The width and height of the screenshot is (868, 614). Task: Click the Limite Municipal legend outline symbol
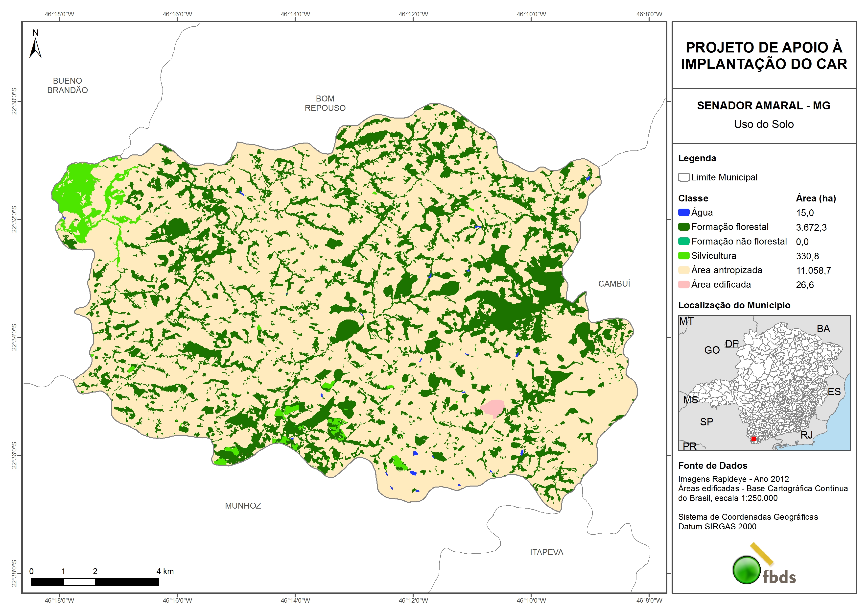683,177
